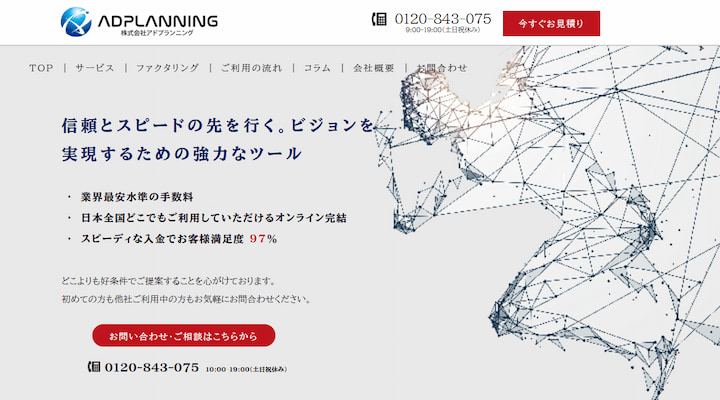Open the ご利用の流れ page
The height and width of the screenshot is (400, 720).
tap(250, 68)
